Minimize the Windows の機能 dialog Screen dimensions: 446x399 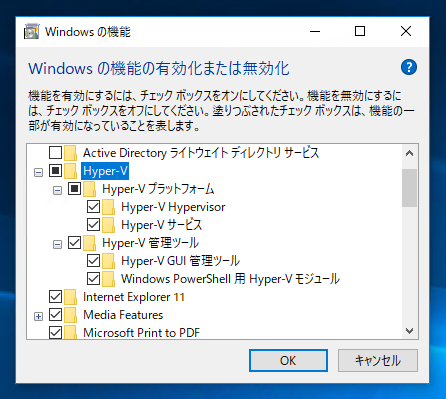[315, 32]
